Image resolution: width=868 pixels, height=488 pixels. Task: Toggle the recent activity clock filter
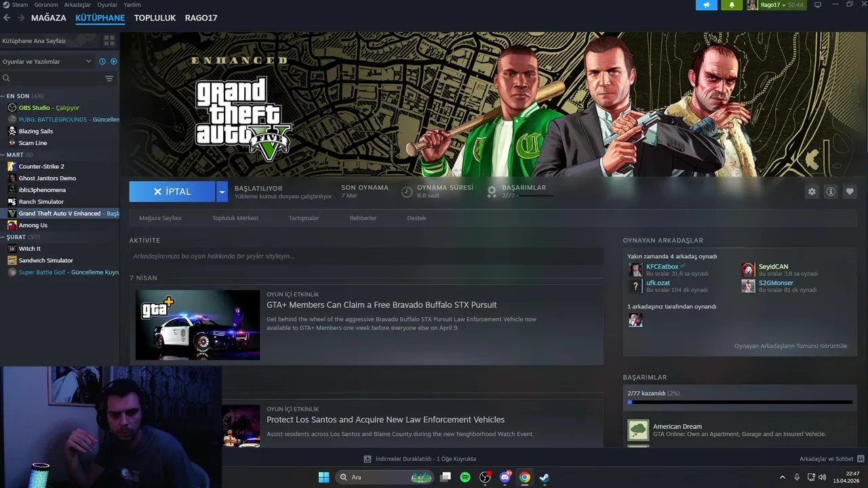point(102,61)
